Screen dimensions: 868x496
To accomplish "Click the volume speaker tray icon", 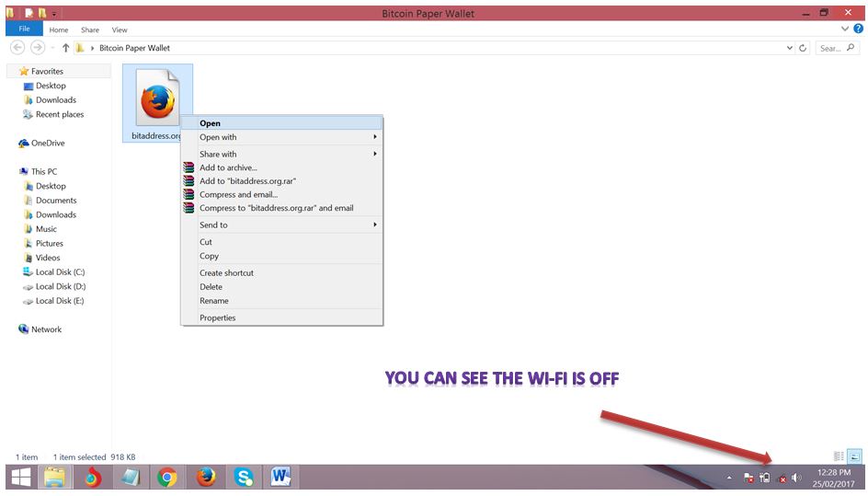I will 796,478.
